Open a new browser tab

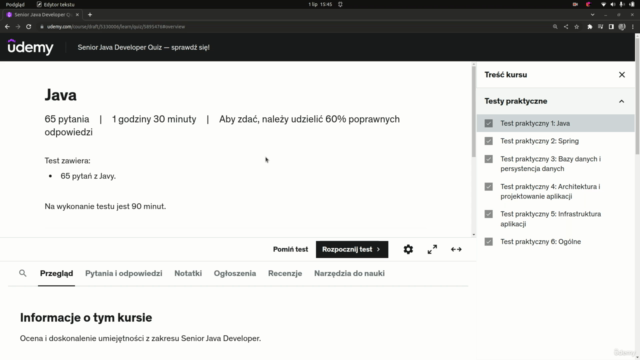[x=90, y=15]
